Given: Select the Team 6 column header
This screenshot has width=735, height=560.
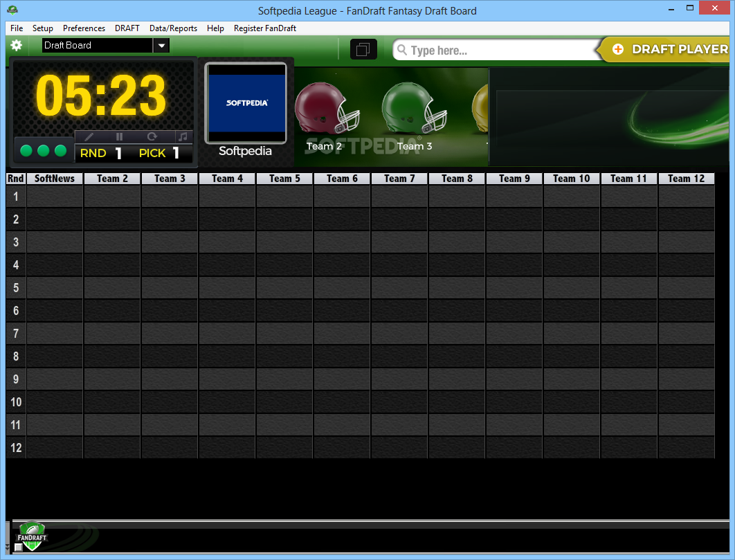Looking at the screenshot, I should click(x=342, y=178).
